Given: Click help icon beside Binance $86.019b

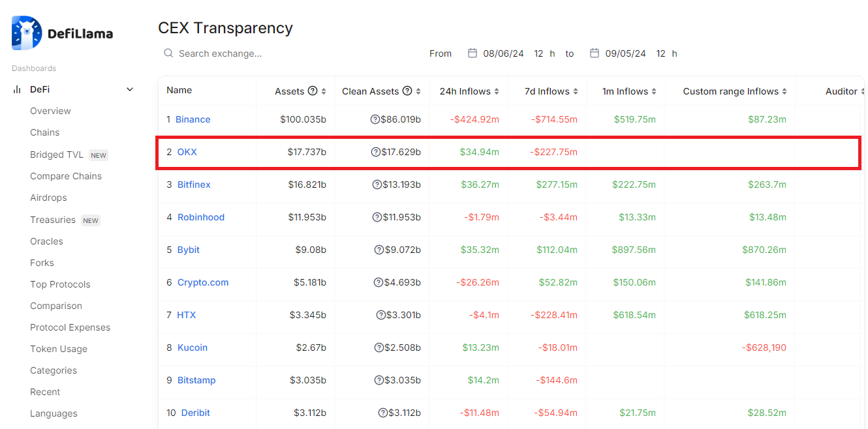Looking at the screenshot, I should point(375,119).
